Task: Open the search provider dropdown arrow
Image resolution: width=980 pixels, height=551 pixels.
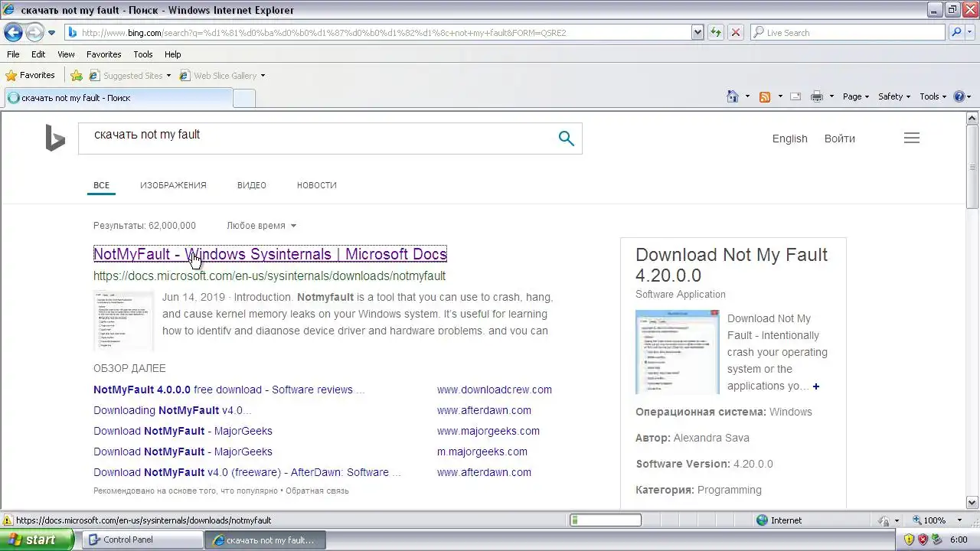Action: click(969, 33)
